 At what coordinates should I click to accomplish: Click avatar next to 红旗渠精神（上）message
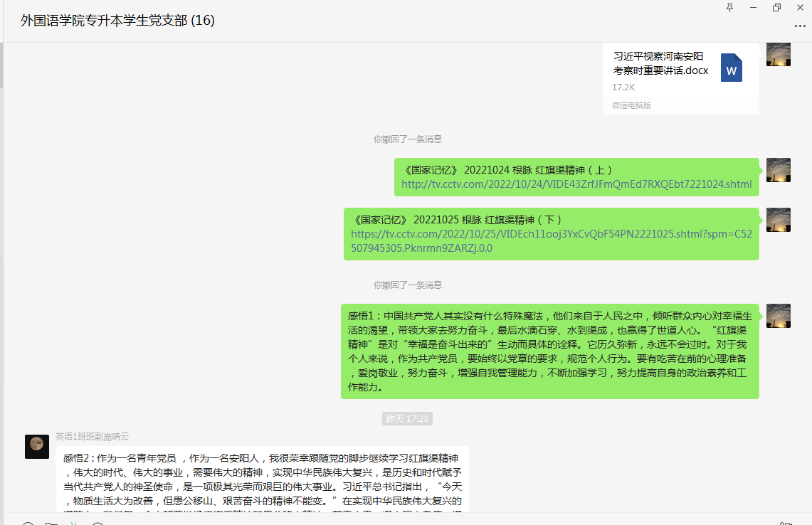[x=778, y=170]
